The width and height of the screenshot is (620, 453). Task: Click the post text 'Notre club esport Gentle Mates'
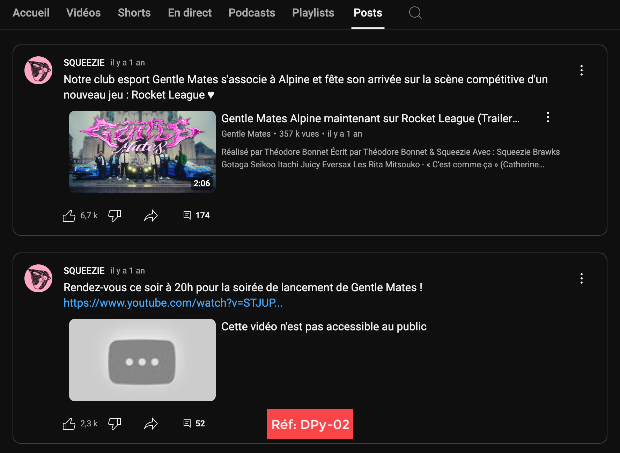[305, 87]
